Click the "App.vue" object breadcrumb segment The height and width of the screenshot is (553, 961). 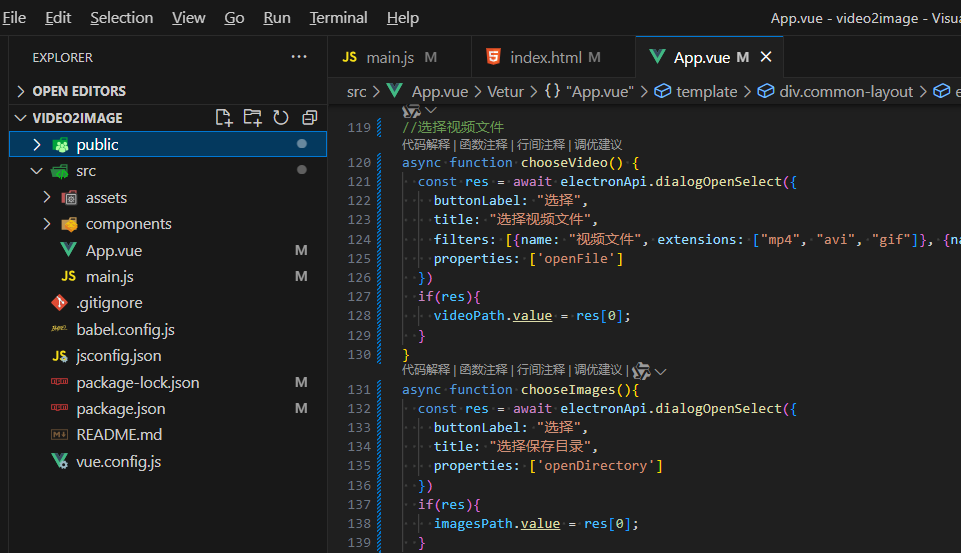(589, 91)
